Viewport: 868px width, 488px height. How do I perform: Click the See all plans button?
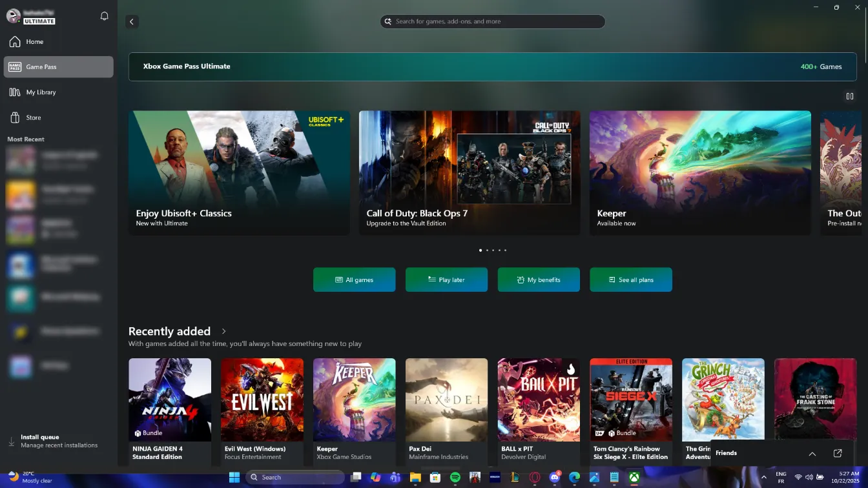[631, 280]
